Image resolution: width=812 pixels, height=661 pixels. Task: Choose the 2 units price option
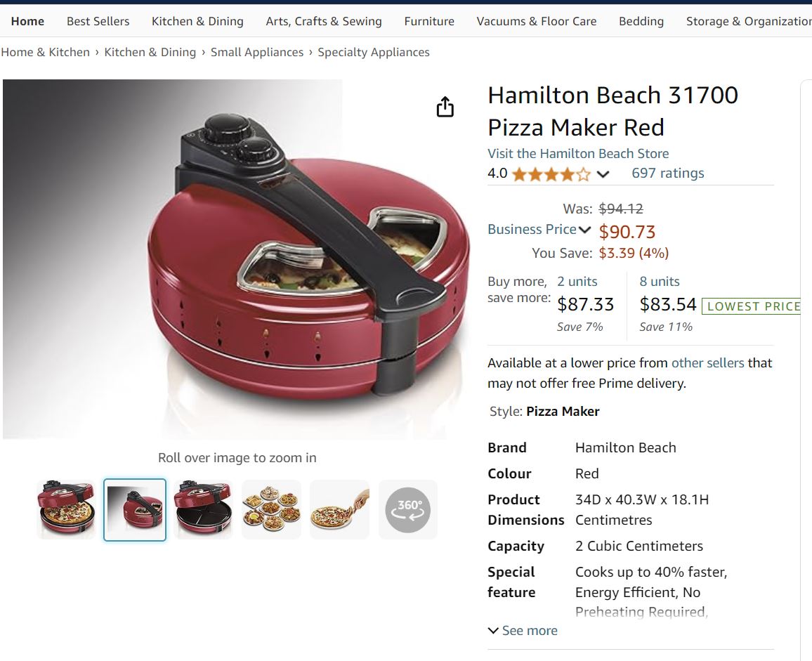pyautogui.click(x=585, y=303)
